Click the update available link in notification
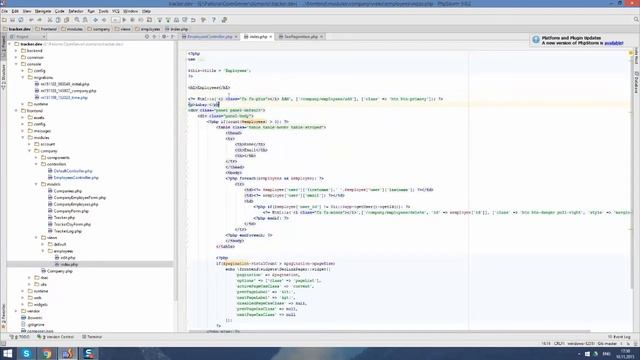The width and height of the screenshot is (640, 360). [613, 43]
